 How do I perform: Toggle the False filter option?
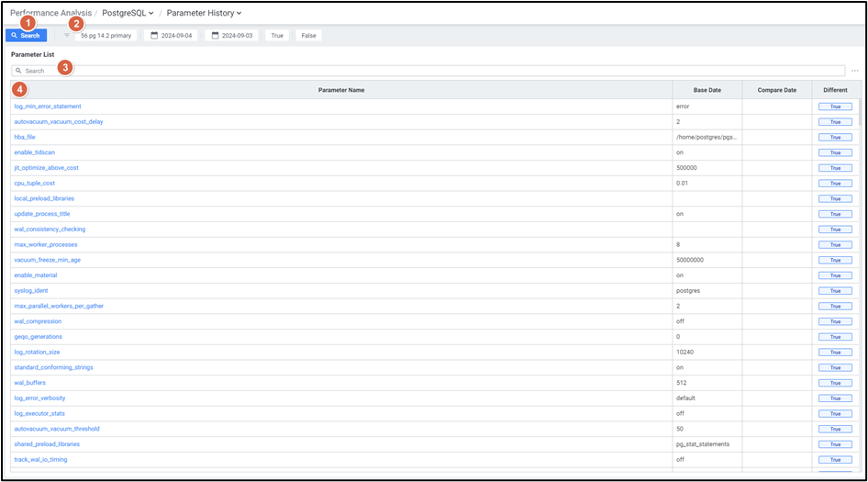(307, 36)
